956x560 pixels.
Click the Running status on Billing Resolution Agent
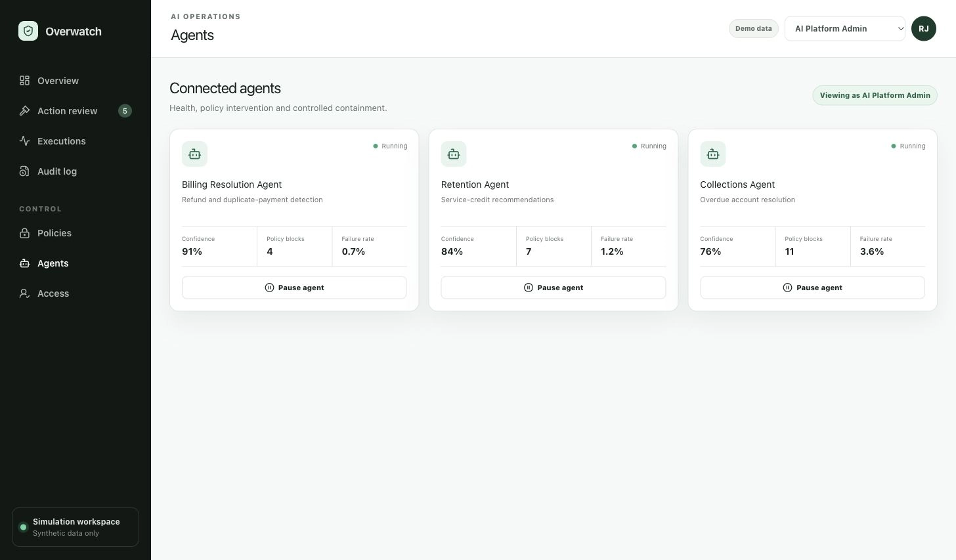pyautogui.click(x=390, y=146)
